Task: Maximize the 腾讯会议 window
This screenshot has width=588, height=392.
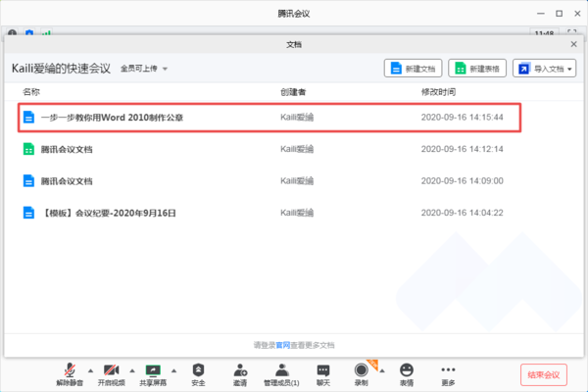Action: click(560, 14)
